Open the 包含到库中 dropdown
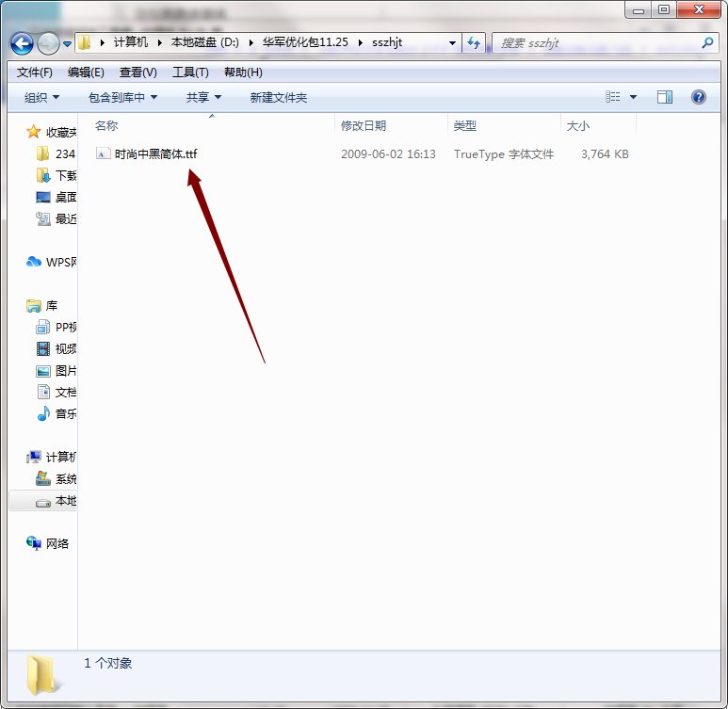Viewport: 728px width, 709px height. [x=123, y=98]
